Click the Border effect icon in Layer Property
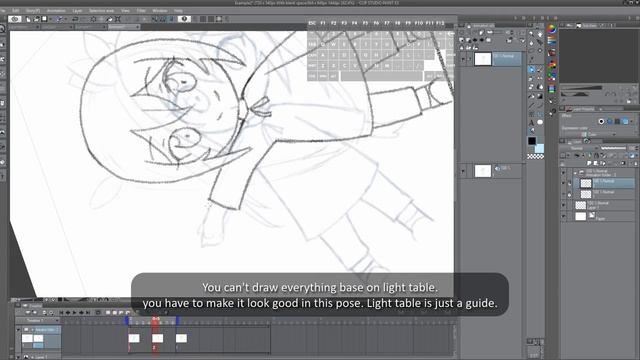Viewport: 640px width, 360px height. [601, 121]
